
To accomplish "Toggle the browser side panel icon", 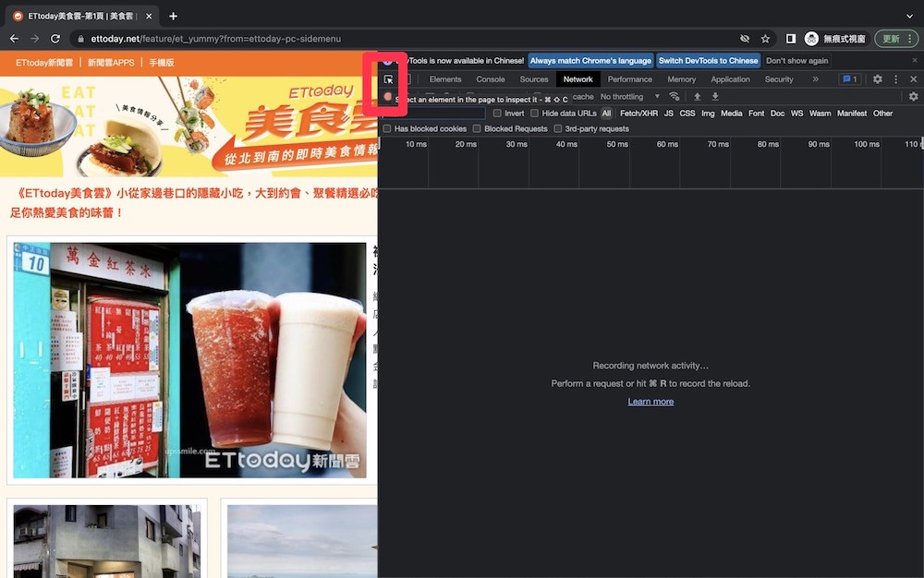I will (791, 39).
